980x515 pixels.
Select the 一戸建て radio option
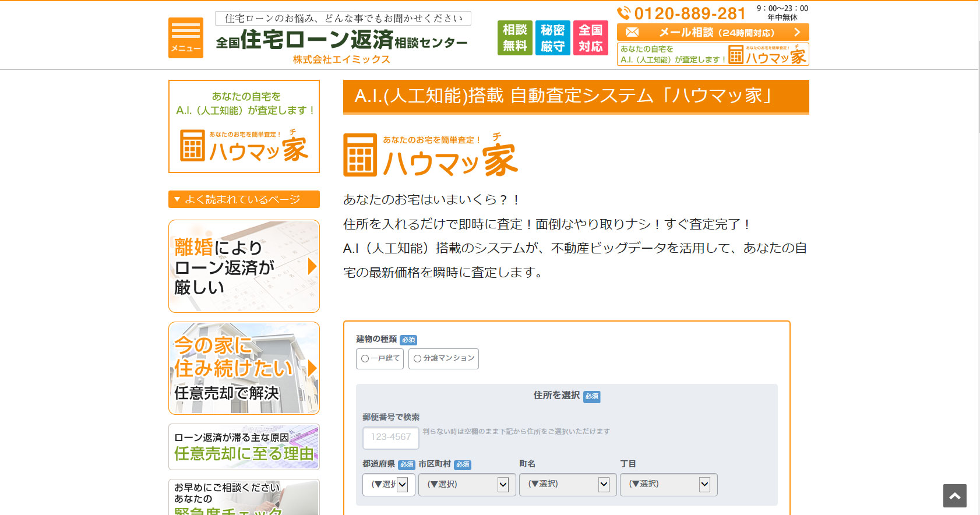(365, 359)
